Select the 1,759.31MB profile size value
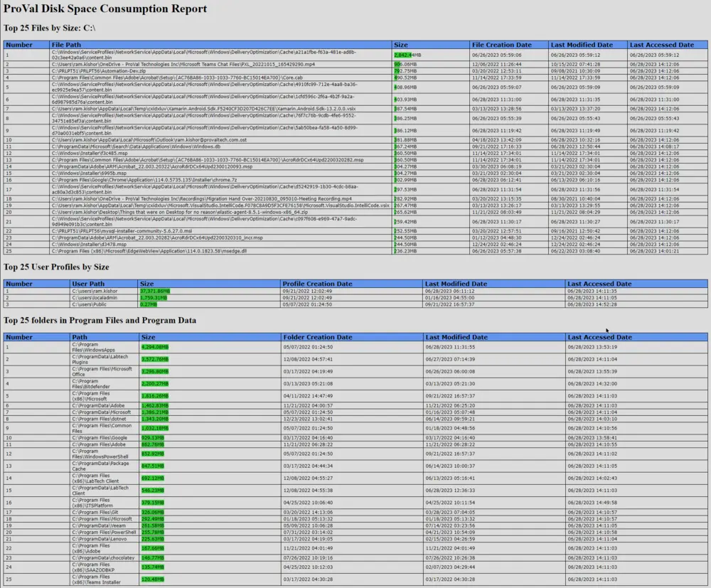This screenshot has width=711, height=588. (154, 298)
